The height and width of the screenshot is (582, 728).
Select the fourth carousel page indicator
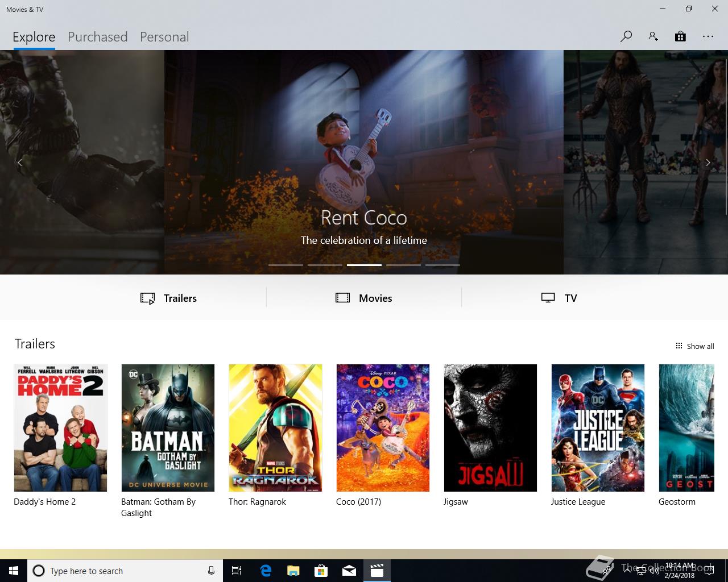click(403, 265)
